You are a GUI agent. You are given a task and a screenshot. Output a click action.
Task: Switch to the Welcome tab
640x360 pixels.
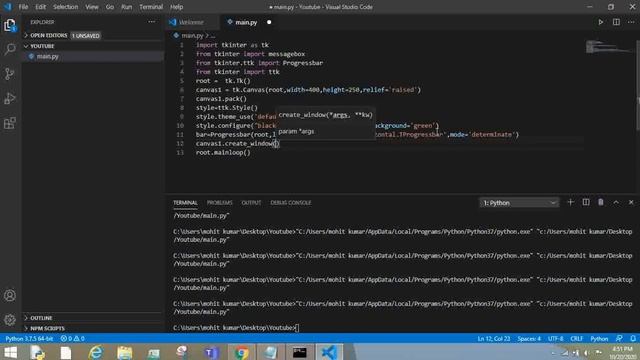pyautogui.click(x=192, y=22)
